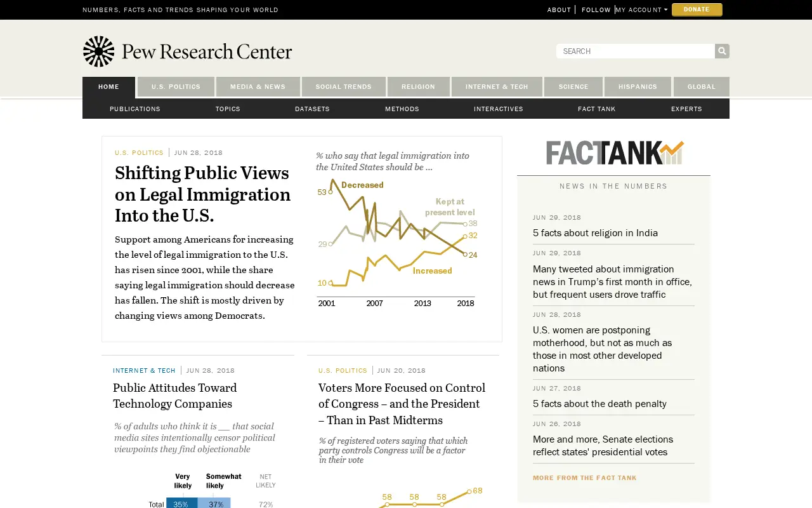This screenshot has height=508, width=812.
Task: Open the Internet & Tech tab
Action: point(497,87)
